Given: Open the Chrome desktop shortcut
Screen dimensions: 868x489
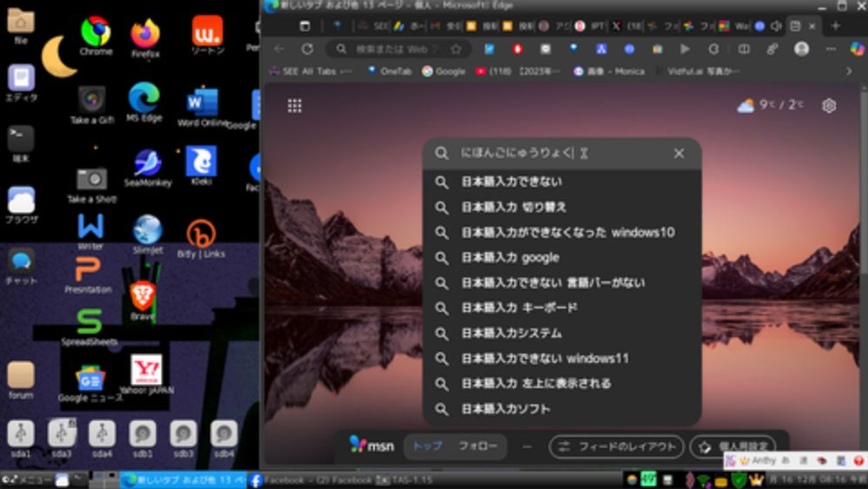Looking at the screenshot, I should [x=95, y=36].
